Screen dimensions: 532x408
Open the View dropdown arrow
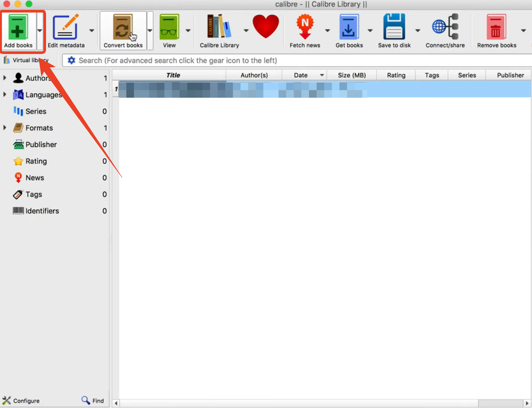pyautogui.click(x=188, y=30)
